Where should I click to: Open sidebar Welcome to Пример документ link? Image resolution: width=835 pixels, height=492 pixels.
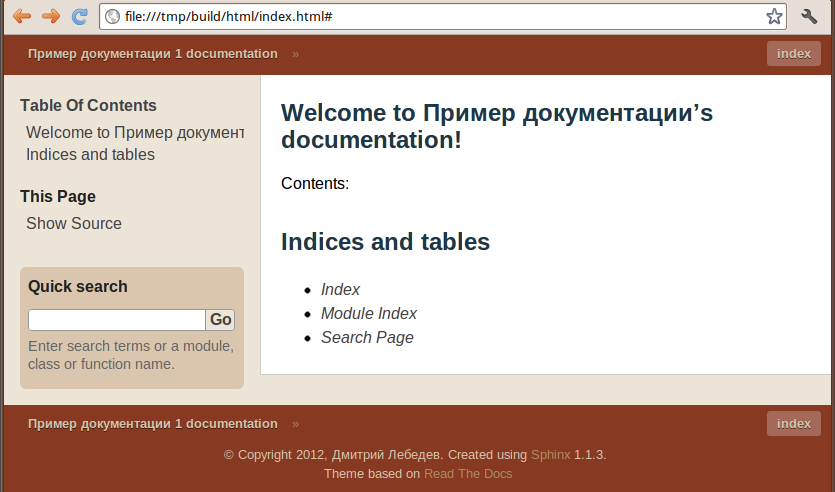click(135, 132)
